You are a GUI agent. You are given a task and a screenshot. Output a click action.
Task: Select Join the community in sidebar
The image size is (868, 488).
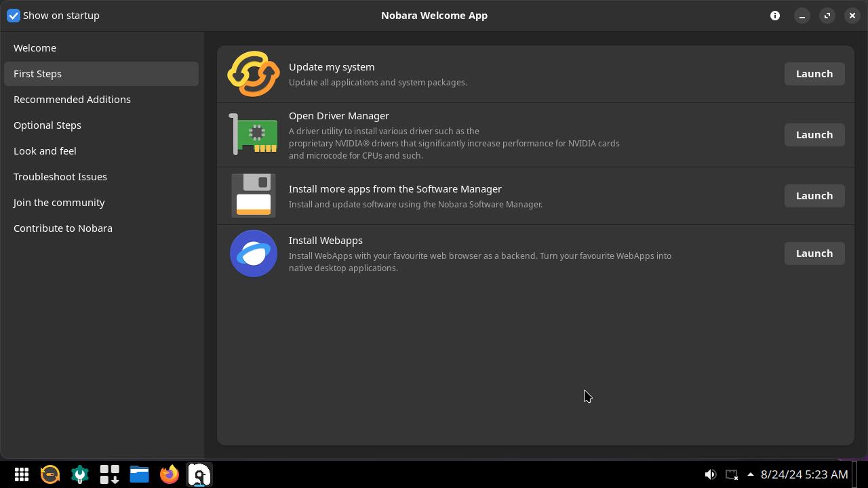[101, 203]
